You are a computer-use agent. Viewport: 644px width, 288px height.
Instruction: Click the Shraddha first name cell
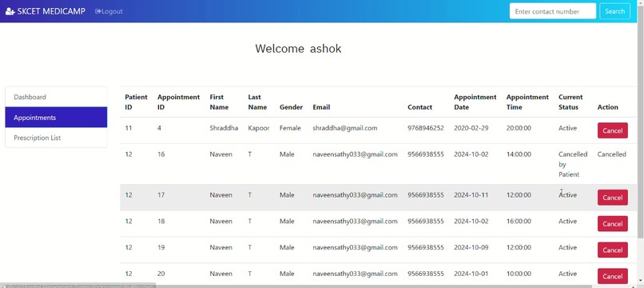(224, 128)
